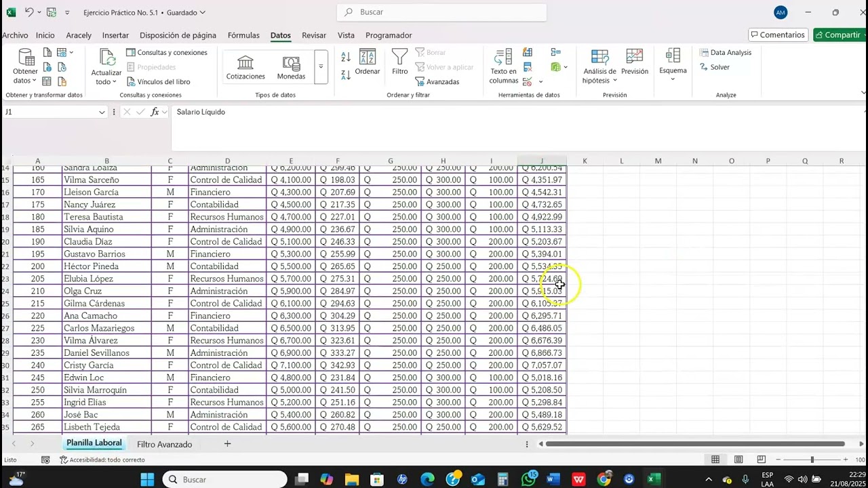
Task: Launch the Solver add-in
Action: [x=715, y=67]
